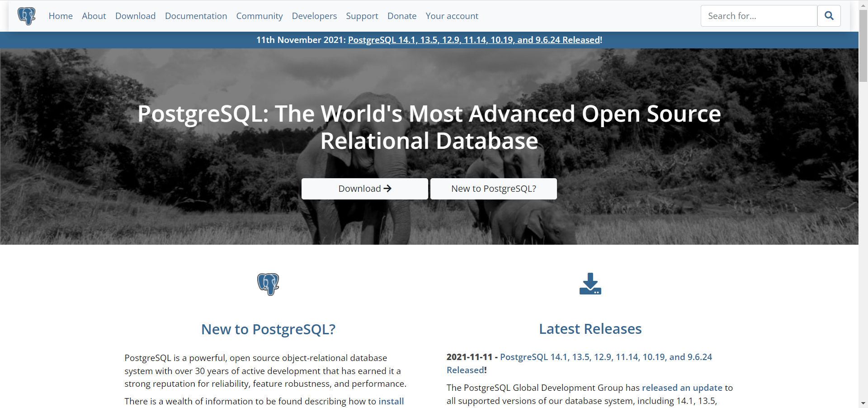Viewport: 868px width, 408px height.
Task: Go to the Support page
Action: [362, 16]
